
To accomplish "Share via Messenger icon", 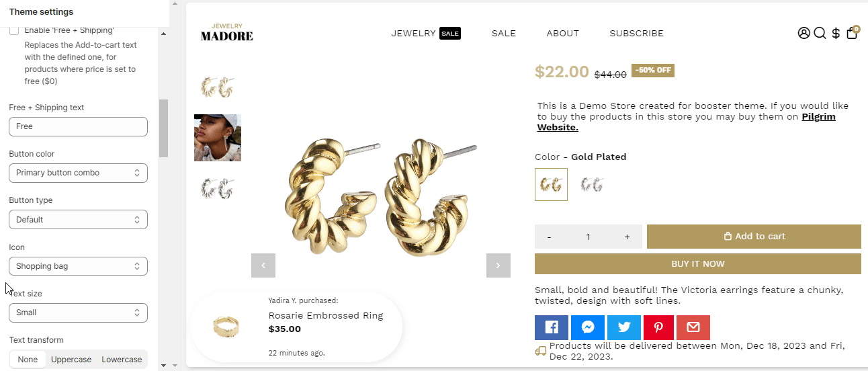I will point(588,327).
